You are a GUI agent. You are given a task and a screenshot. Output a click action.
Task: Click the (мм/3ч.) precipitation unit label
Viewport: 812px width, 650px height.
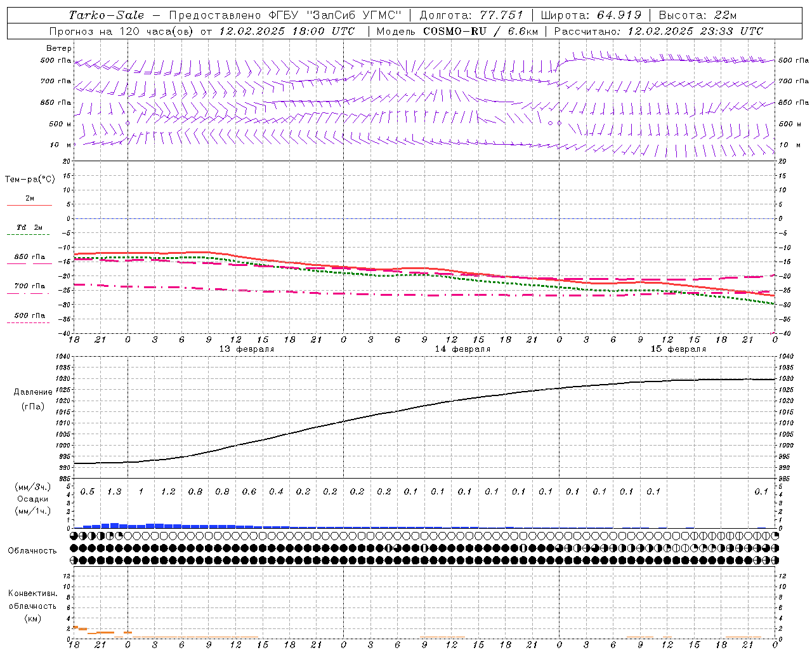pyautogui.click(x=34, y=487)
